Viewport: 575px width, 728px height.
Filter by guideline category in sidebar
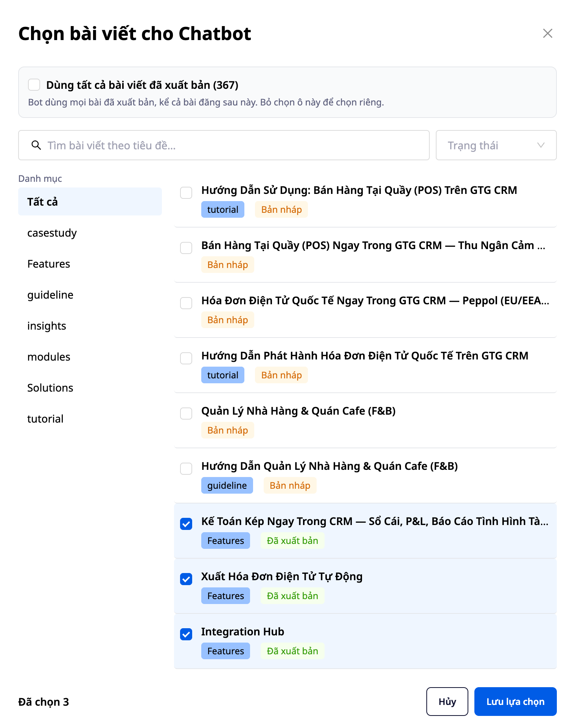click(90, 294)
